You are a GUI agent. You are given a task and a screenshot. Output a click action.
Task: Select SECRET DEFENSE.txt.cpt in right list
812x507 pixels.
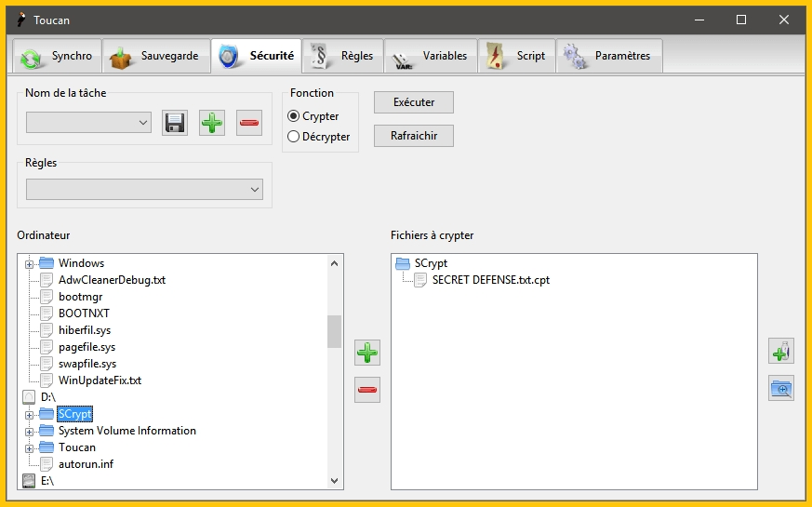[x=491, y=280]
